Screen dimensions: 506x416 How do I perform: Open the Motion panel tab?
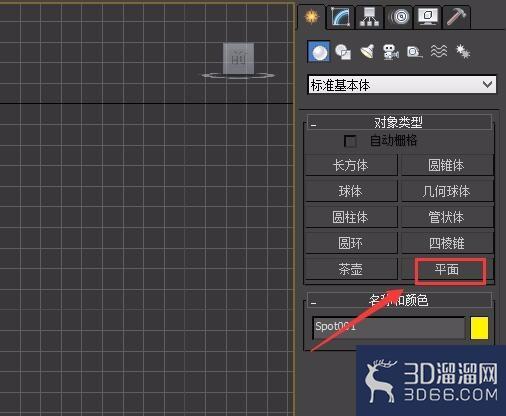click(399, 17)
